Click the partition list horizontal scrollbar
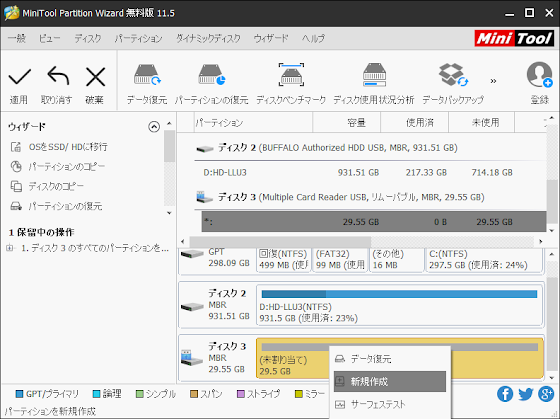 [280, 241]
